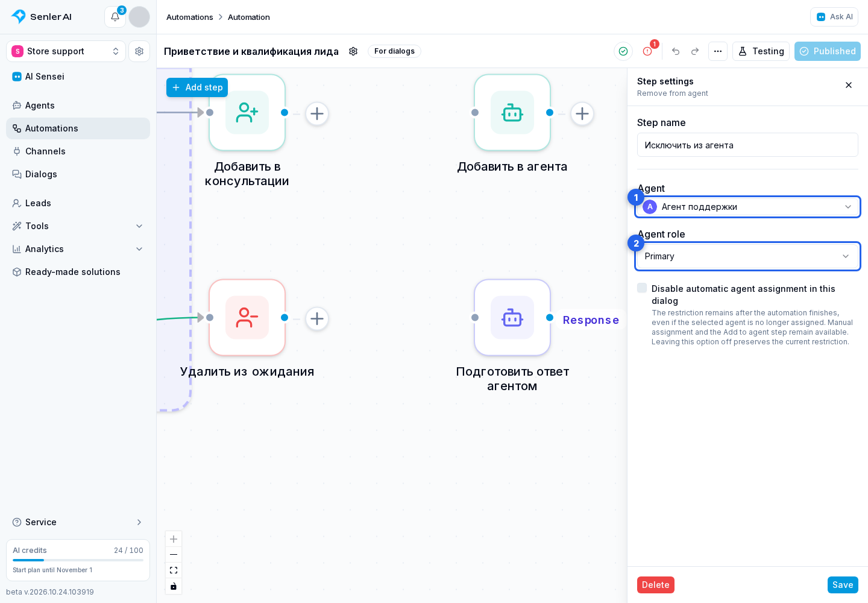
Task: Click the Testing button
Action: [x=761, y=51]
